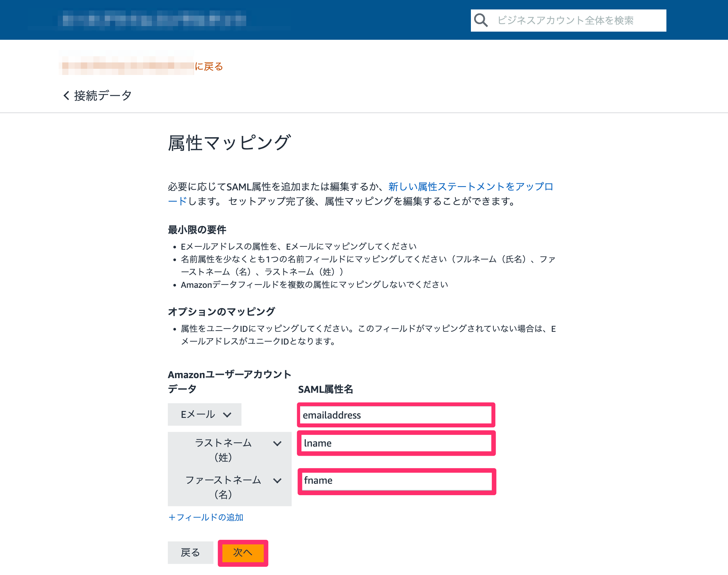Click +フィールドの追加 to add a field

(206, 517)
